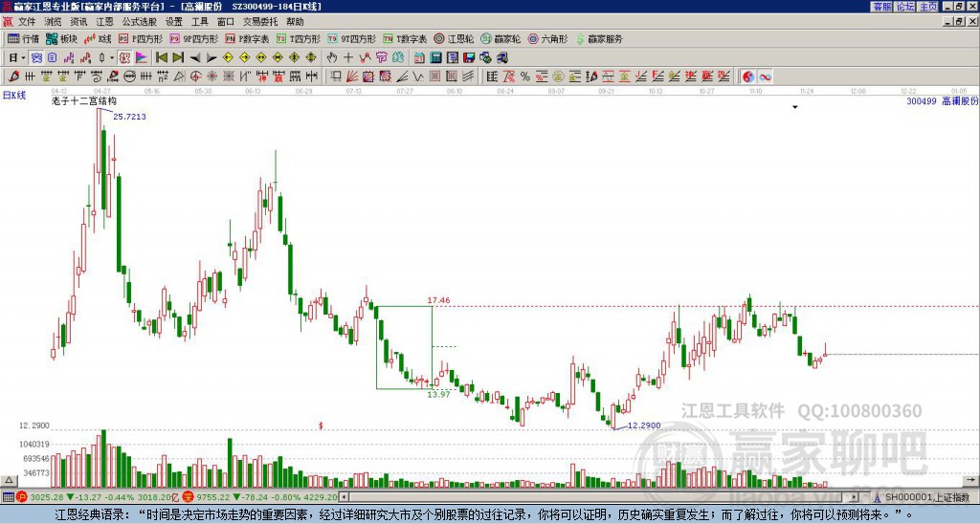Open the T四方形 tool

coord(299,38)
